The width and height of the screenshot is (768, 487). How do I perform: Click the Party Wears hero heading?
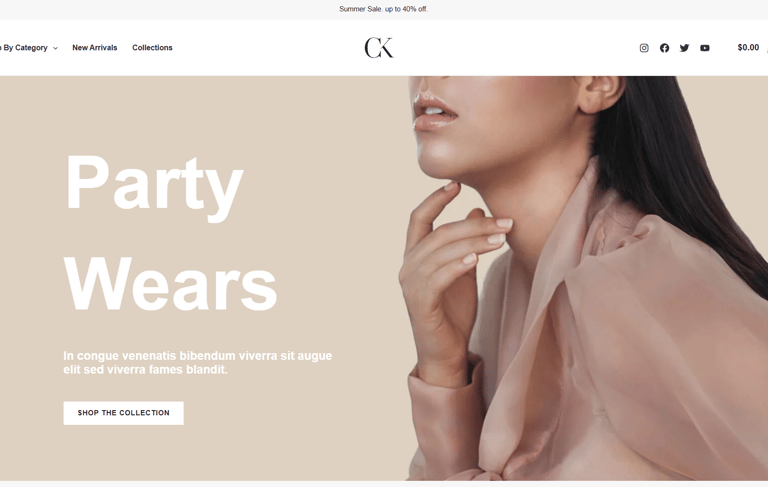(x=170, y=233)
